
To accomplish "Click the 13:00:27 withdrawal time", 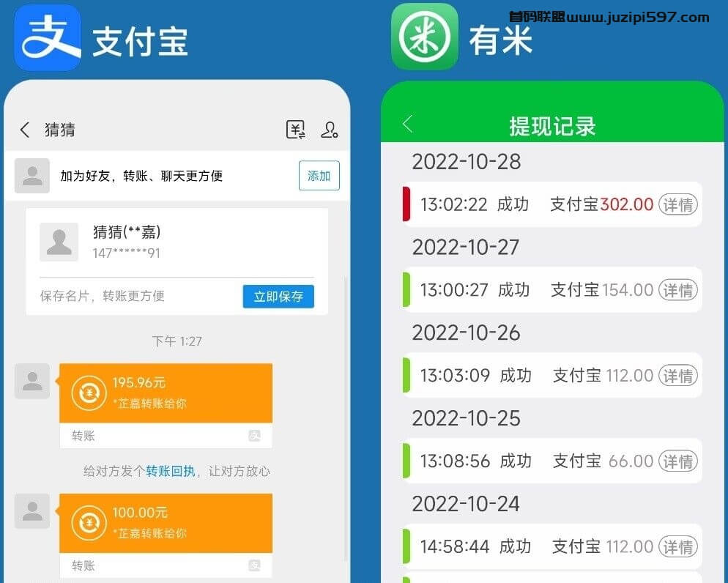I will [453, 290].
